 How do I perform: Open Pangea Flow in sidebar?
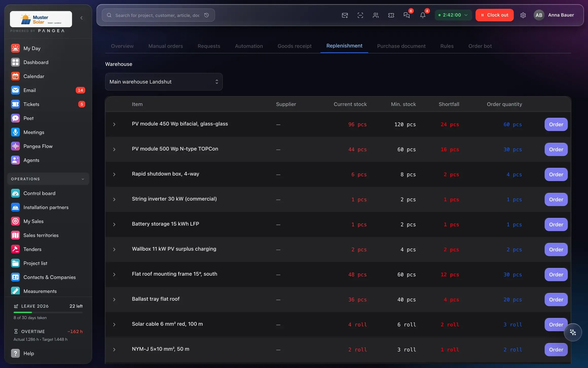pos(48,146)
